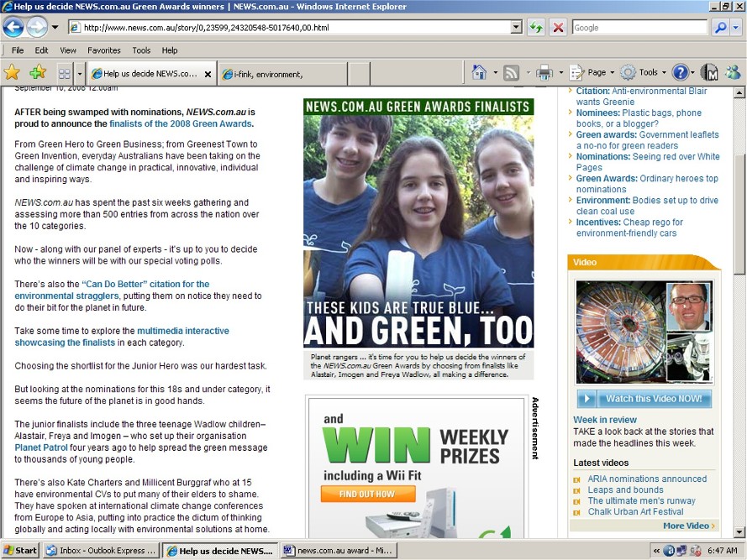747x560 pixels.
Task: Play 'ARIA nominations announced' video
Action: 647,479
